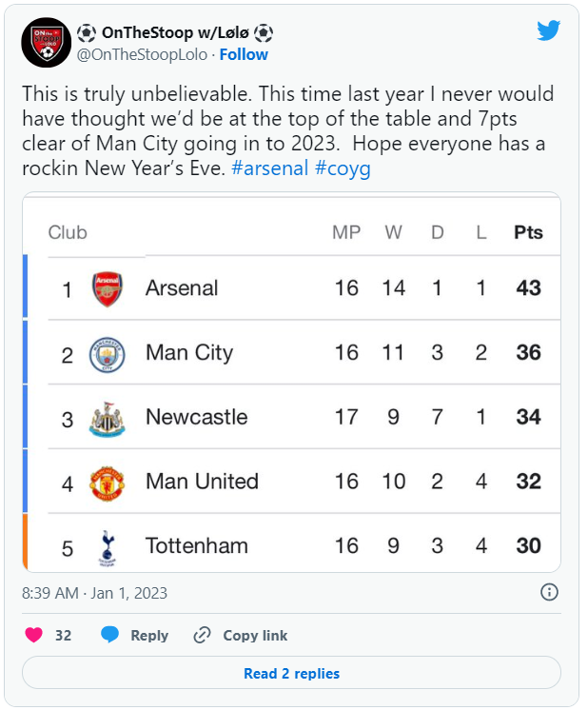Click the Newcastle club crest
Image resolution: width=588 pixels, height=710 pixels.
coord(108,420)
